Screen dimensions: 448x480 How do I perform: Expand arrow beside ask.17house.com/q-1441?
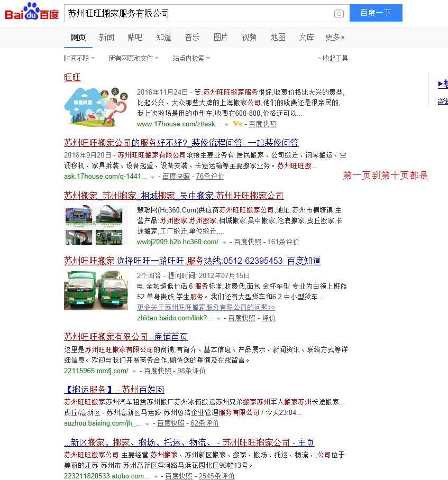pos(152,177)
